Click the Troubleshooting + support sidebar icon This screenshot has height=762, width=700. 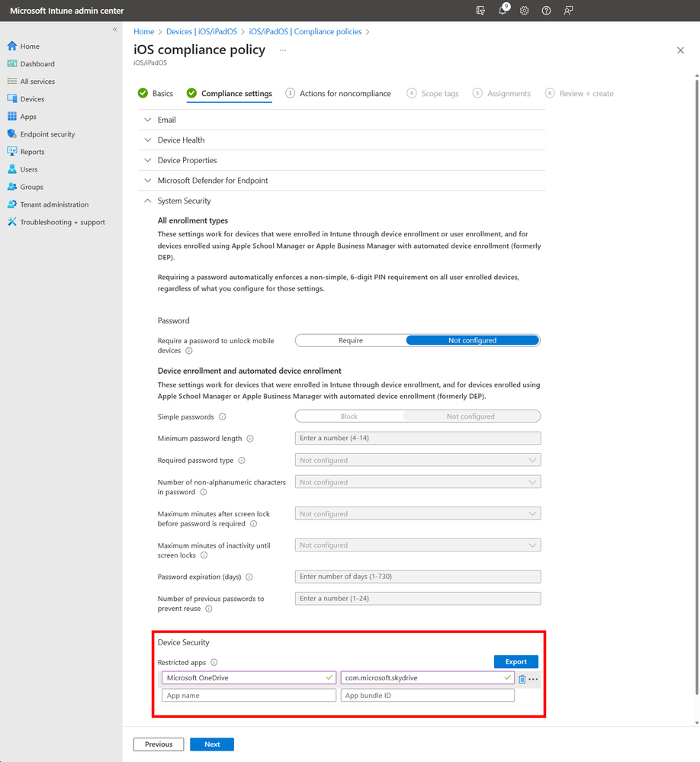point(12,222)
